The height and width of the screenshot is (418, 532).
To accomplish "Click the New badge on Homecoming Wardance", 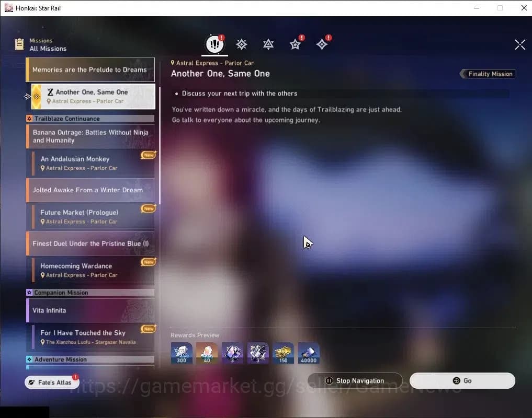I will tap(149, 262).
